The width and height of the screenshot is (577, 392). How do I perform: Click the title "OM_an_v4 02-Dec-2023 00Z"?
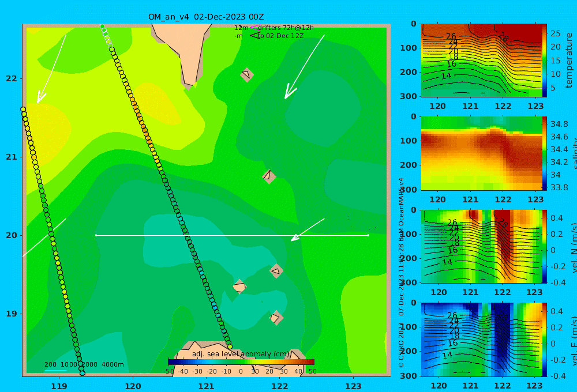tap(206, 17)
